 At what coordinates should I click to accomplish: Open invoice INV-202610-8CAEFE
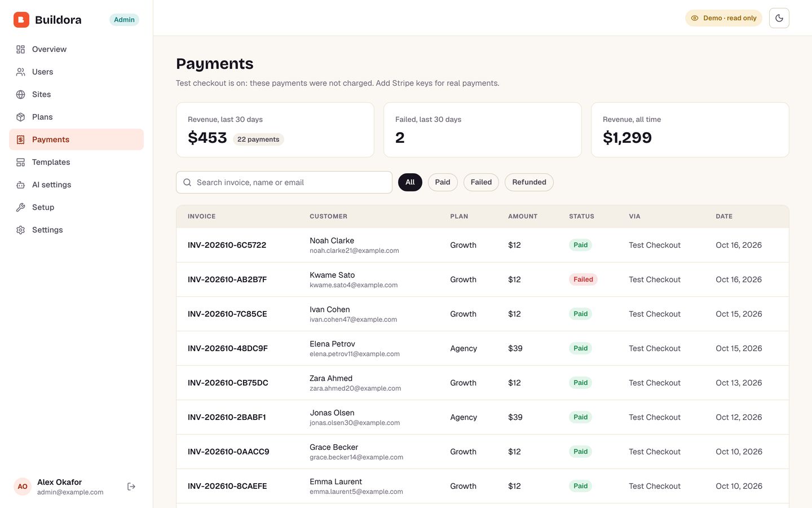227,486
